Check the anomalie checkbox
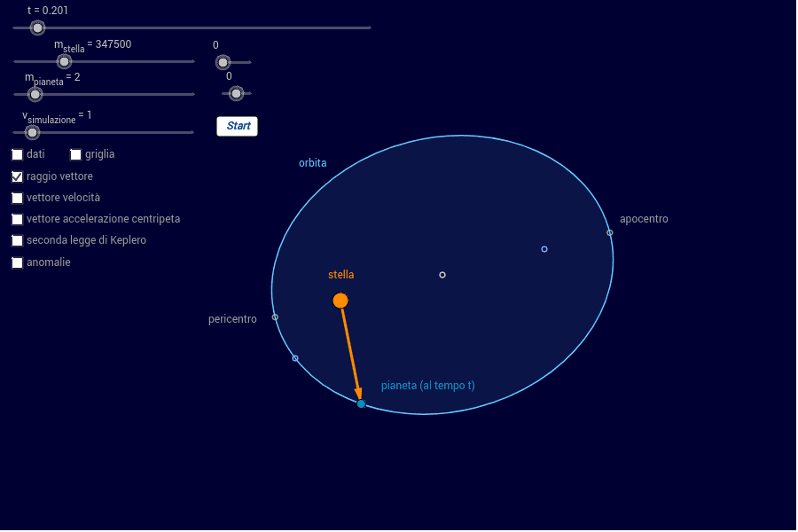 pyautogui.click(x=18, y=262)
